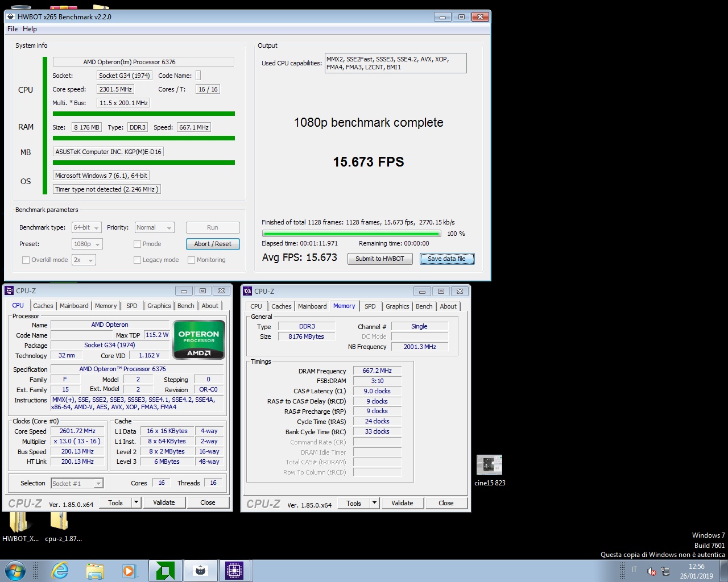Open Memory tab in left CPU-Z

[x=106, y=306]
